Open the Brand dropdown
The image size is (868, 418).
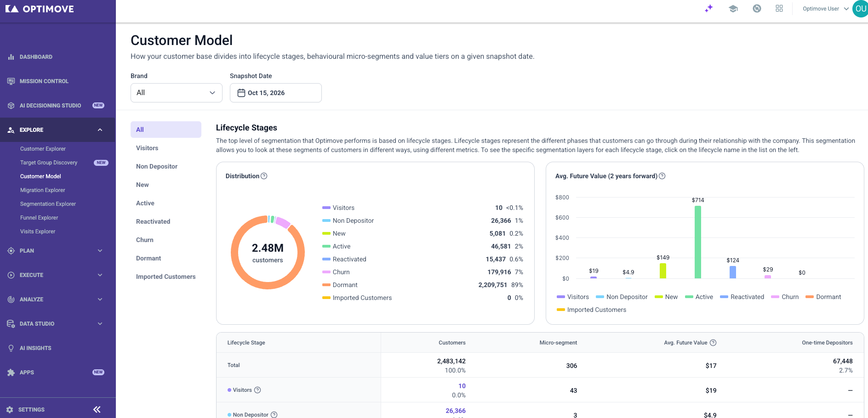click(x=177, y=93)
